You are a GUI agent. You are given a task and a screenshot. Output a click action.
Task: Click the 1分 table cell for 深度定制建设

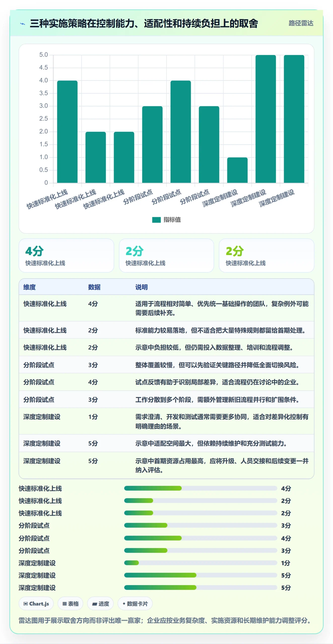(93, 417)
